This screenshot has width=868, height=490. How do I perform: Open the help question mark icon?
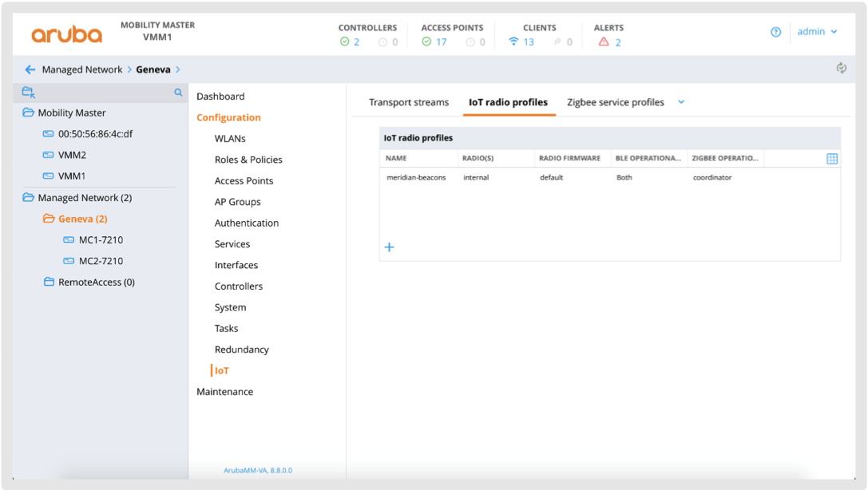[x=775, y=32]
